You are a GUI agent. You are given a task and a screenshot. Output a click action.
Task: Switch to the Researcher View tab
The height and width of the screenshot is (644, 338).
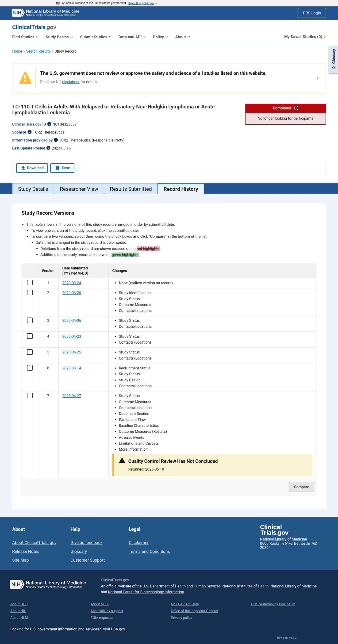[79, 189]
